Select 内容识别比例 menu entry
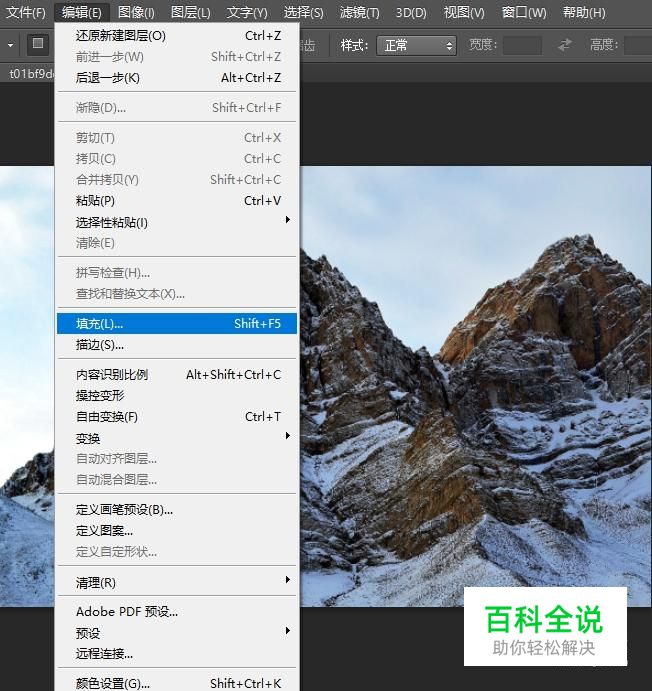This screenshot has width=652, height=691. (x=177, y=375)
